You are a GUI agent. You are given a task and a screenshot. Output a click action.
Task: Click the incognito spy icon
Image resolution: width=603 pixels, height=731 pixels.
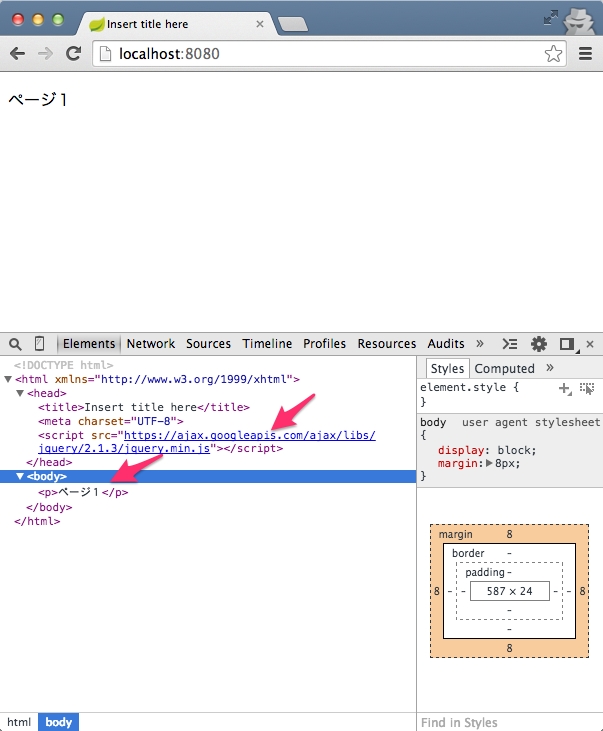click(x=579, y=21)
